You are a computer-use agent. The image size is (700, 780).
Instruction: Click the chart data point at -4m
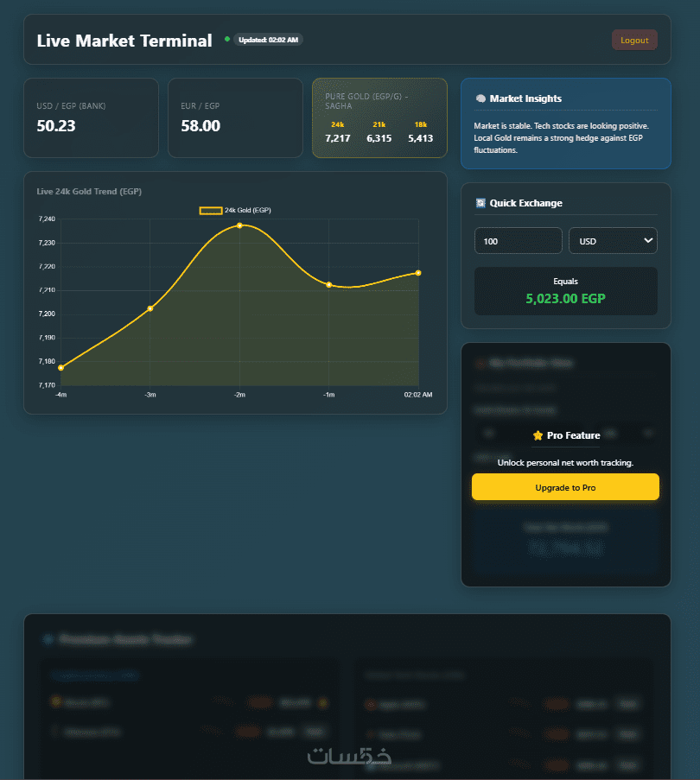60,368
